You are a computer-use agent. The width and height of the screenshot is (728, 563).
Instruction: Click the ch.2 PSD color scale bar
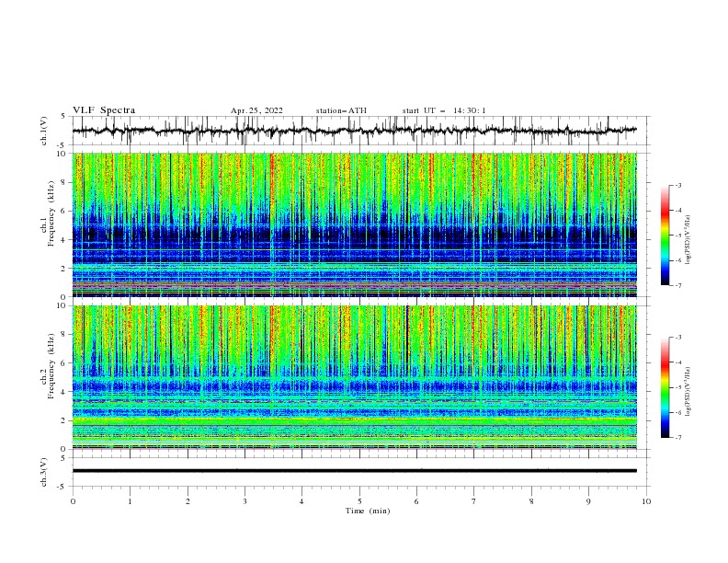point(665,387)
